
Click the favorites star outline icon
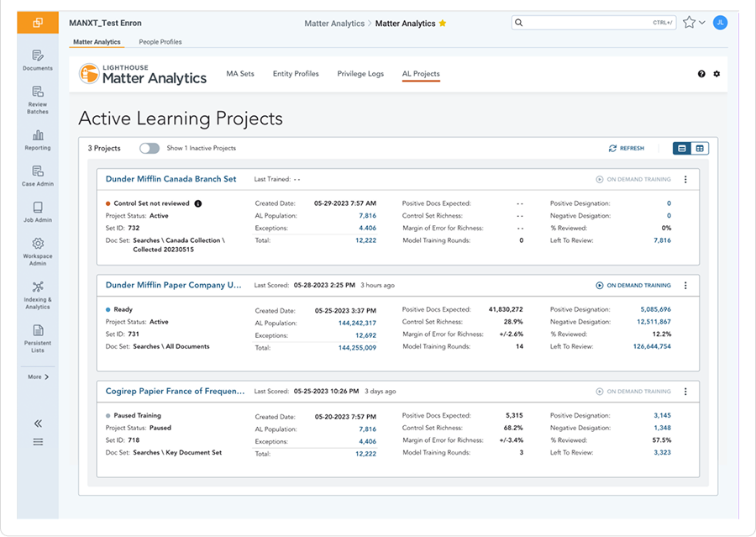tap(689, 22)
